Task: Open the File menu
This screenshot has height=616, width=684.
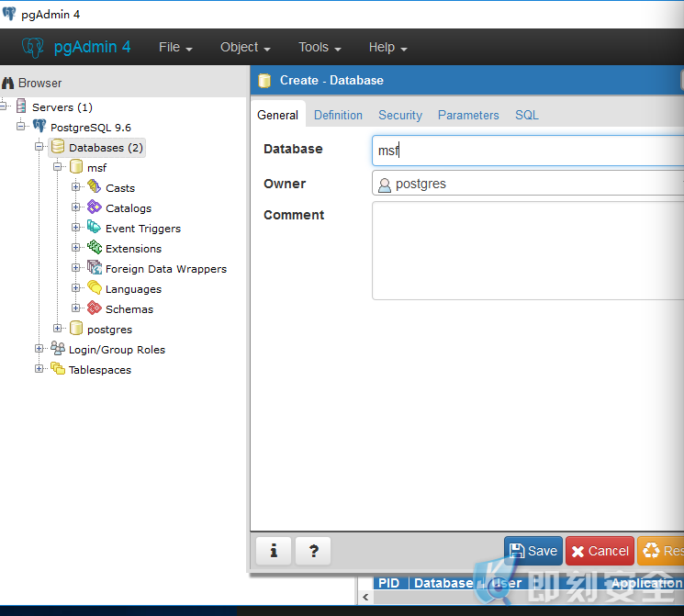Action: 175,47
